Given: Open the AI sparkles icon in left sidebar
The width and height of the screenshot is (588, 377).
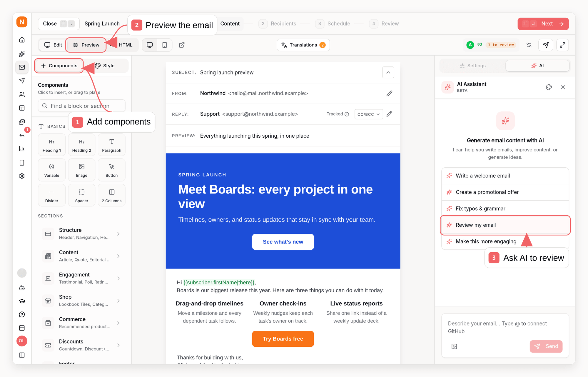Looking at the screenshot, I should [22, 54].
